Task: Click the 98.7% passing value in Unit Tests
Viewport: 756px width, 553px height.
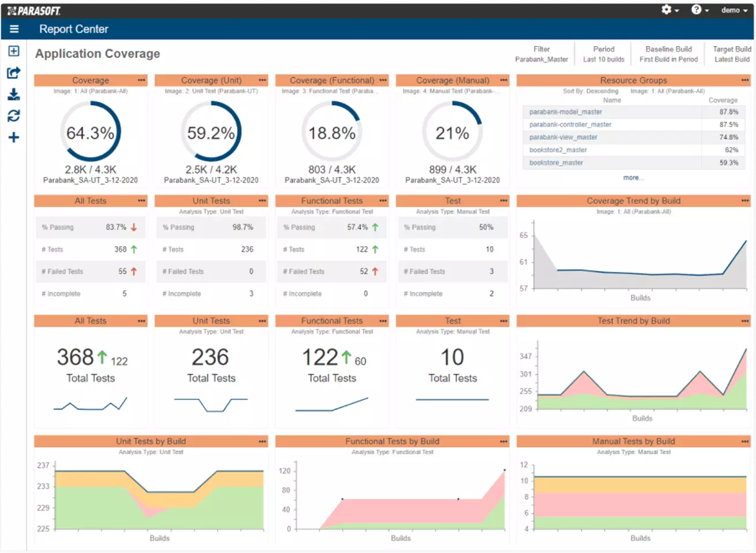Action: pos(243,227)
